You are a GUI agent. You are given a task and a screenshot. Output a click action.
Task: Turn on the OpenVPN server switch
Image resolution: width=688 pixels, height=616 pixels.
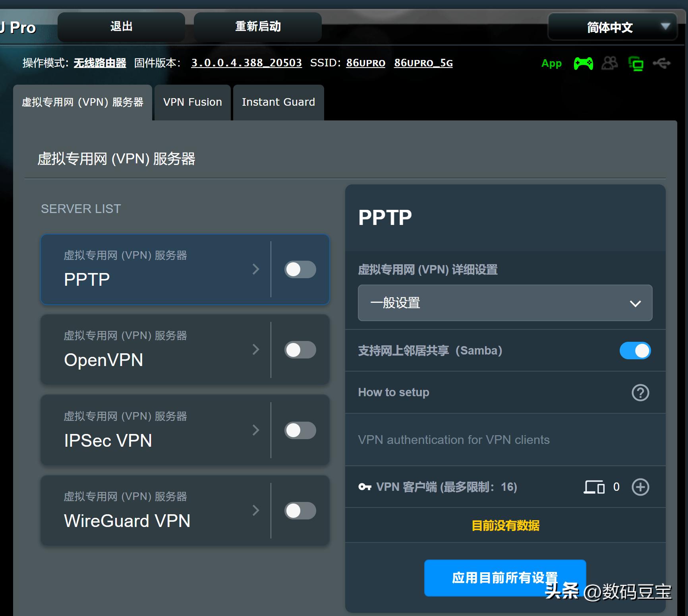300,350
